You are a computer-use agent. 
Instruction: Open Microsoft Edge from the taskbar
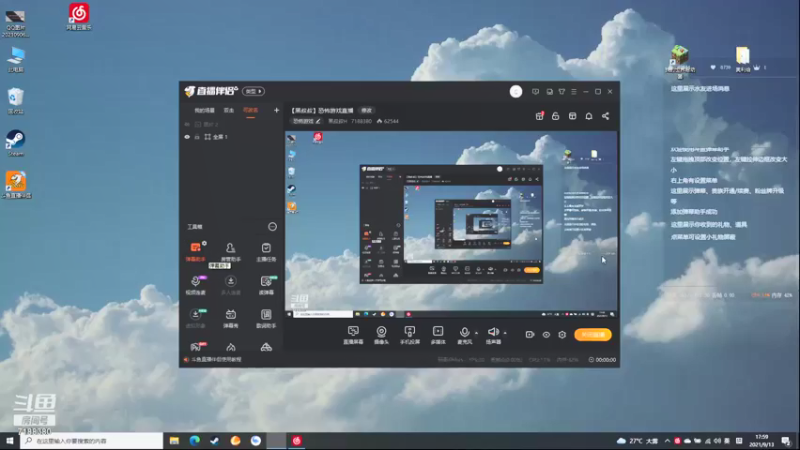click(194, 441)
